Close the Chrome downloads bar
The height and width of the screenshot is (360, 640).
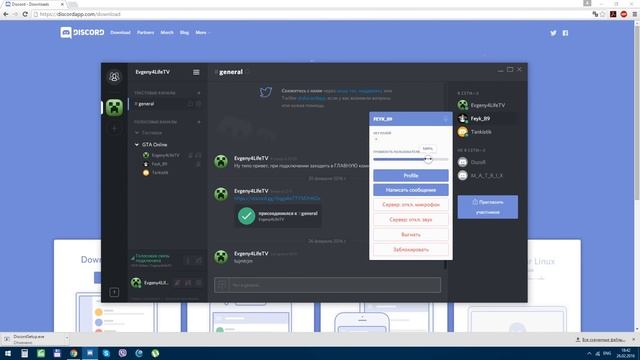(634, 339)
